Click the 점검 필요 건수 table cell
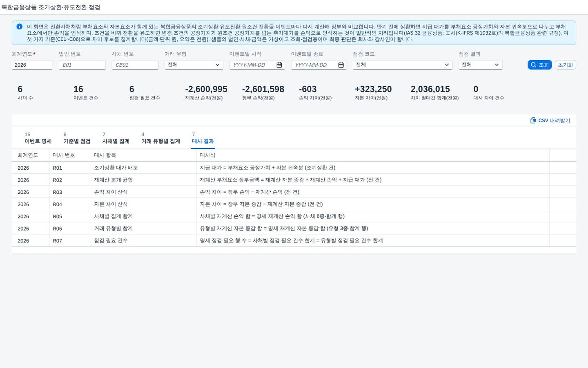The image size is (588, 368). click(x=144, y=240)
